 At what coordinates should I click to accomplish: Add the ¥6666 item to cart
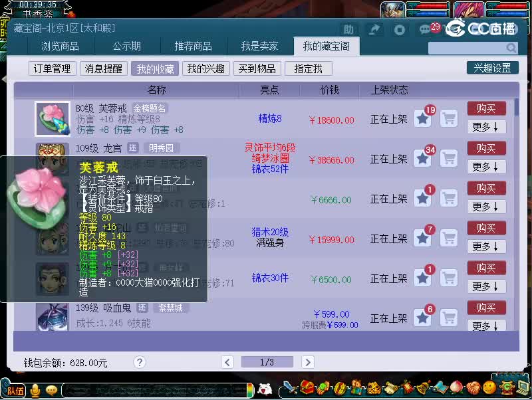pyautogui.click(x=449, y=198)
